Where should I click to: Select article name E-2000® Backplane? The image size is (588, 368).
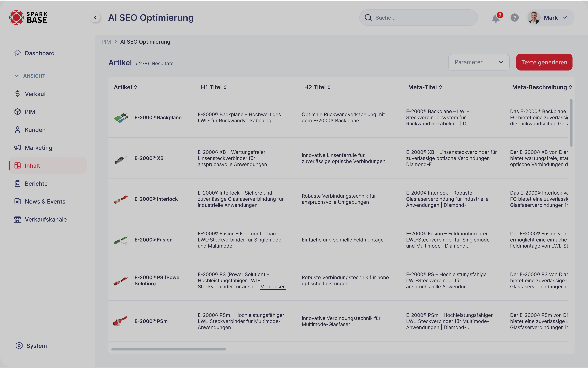(x=158, y=117)
